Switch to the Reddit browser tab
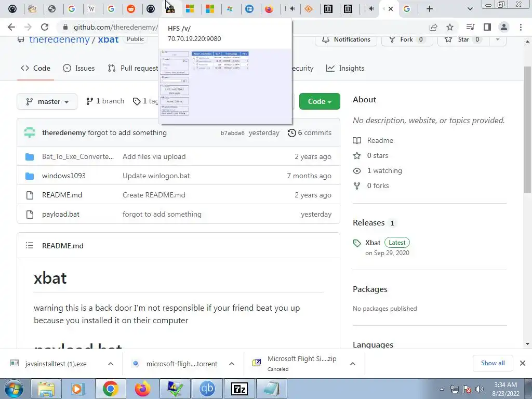Viewport: 532px width, 399px height. (x=130, y=9)
